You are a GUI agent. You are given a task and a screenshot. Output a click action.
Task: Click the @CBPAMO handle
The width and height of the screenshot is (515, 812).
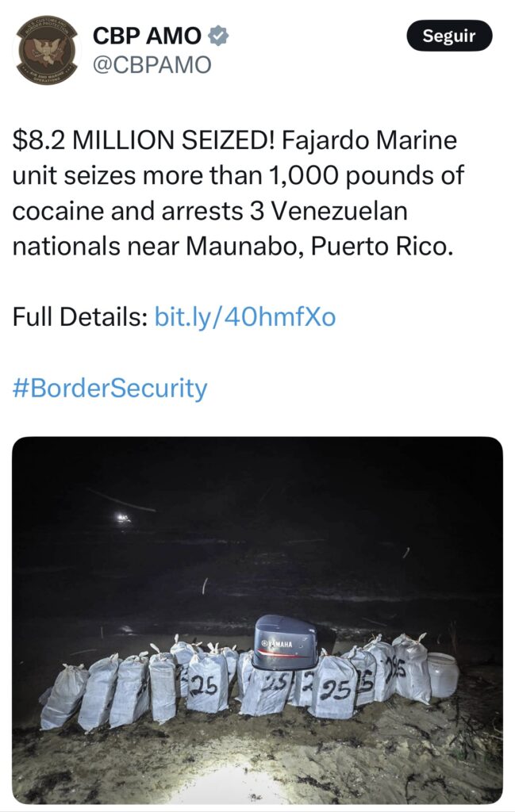click(x=152, y=65)
